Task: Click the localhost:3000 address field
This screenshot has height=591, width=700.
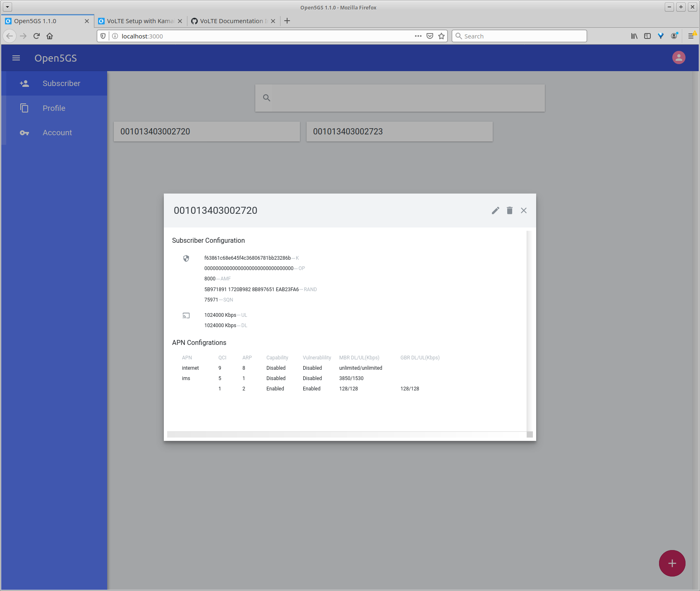Action: tap(265, 36)
